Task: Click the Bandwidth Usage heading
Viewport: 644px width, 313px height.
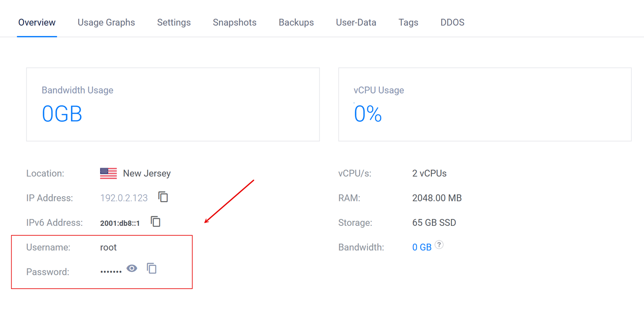Action: (77, 90)
